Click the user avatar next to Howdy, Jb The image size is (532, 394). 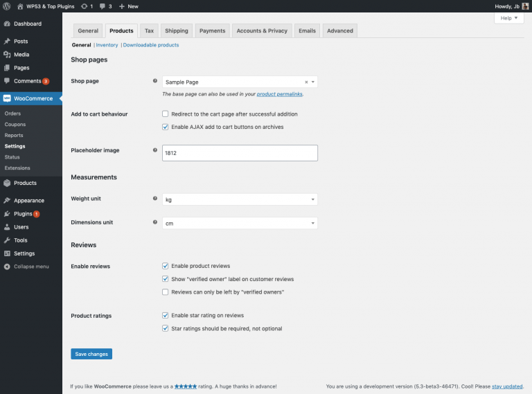pos(525,6)
